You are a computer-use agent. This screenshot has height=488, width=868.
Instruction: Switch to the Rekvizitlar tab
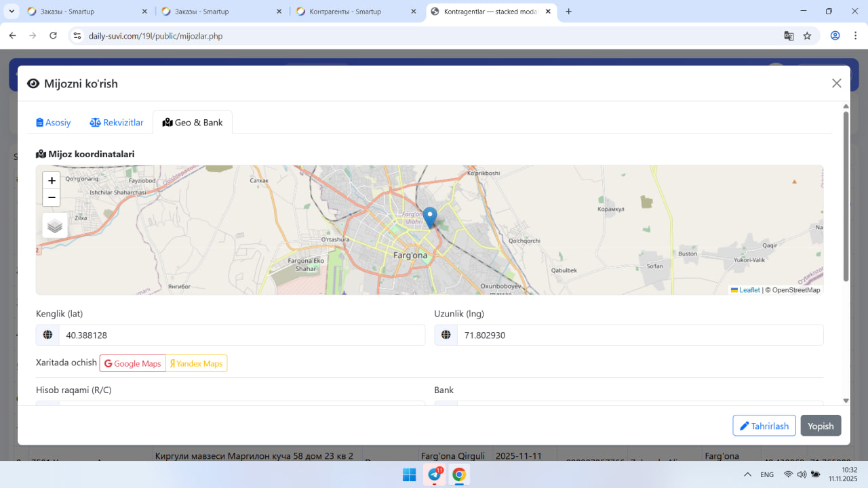pyautogui.click(x=117, y=123)
